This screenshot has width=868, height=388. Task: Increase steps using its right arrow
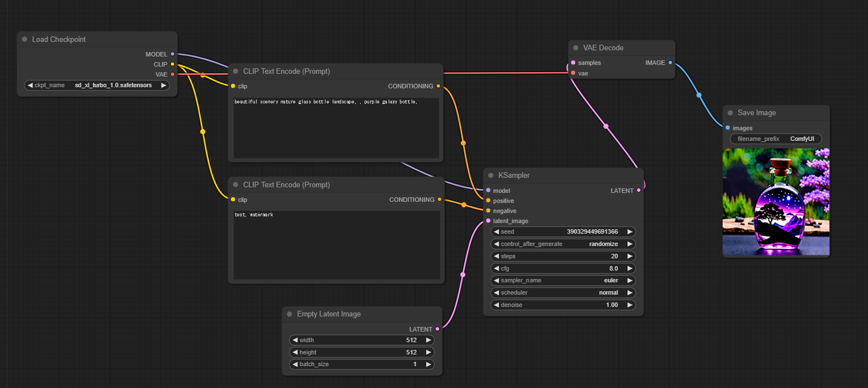(x=630, y=257)
